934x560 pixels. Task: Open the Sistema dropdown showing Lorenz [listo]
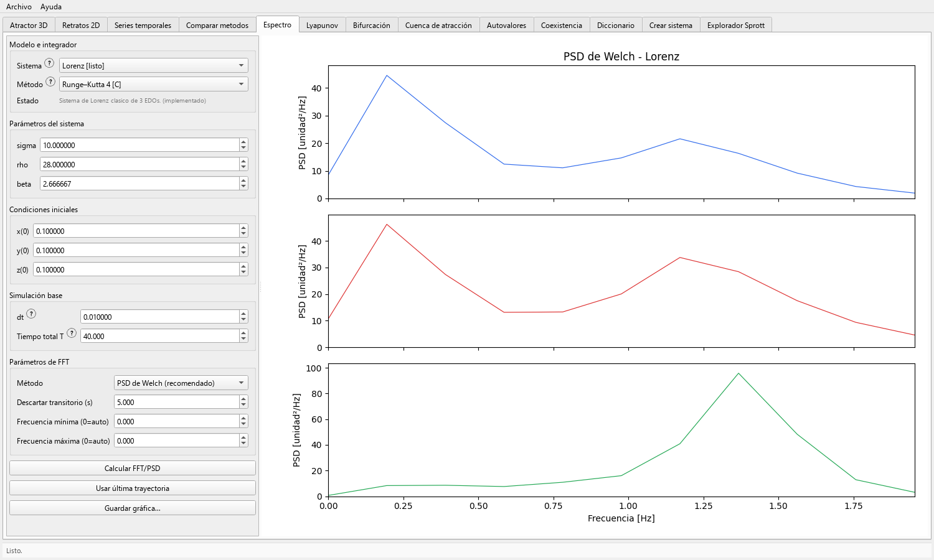[153, 65]
